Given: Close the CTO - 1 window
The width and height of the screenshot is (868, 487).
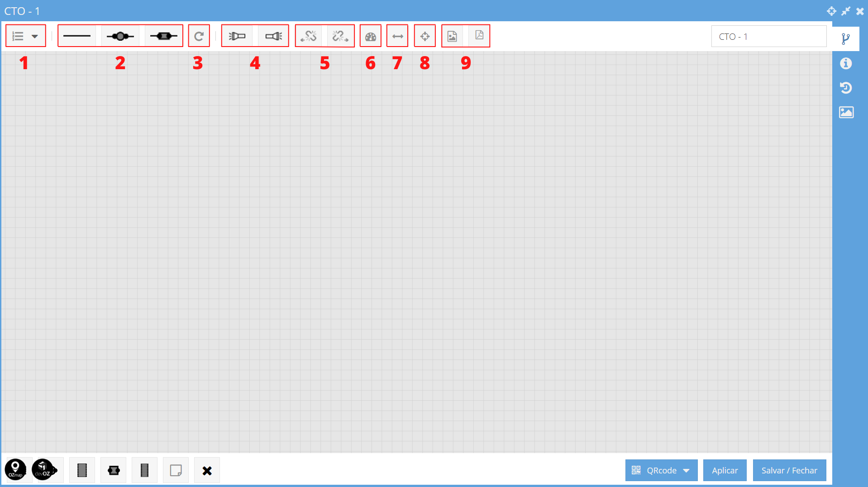Looking at the screenshot, I should click(860, 11).
